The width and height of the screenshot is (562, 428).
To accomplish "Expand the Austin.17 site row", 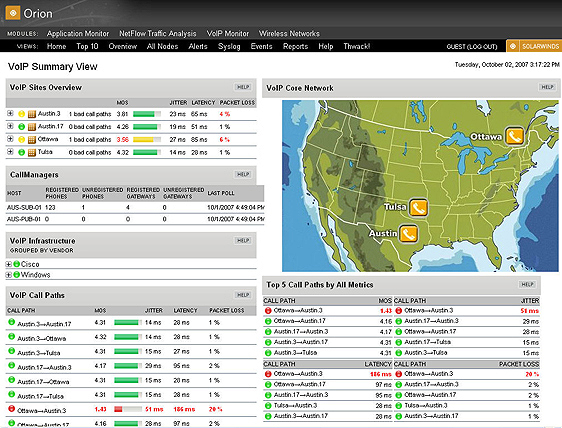I will pos(10,126).
